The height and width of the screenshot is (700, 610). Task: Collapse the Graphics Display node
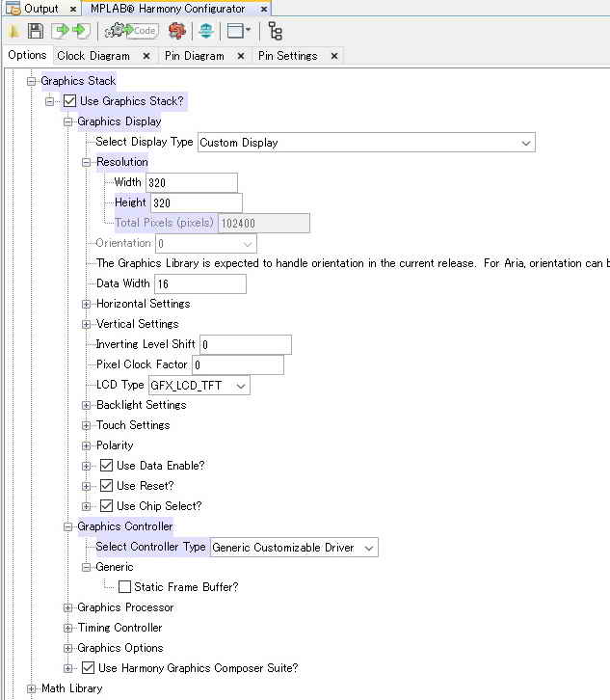67,121
